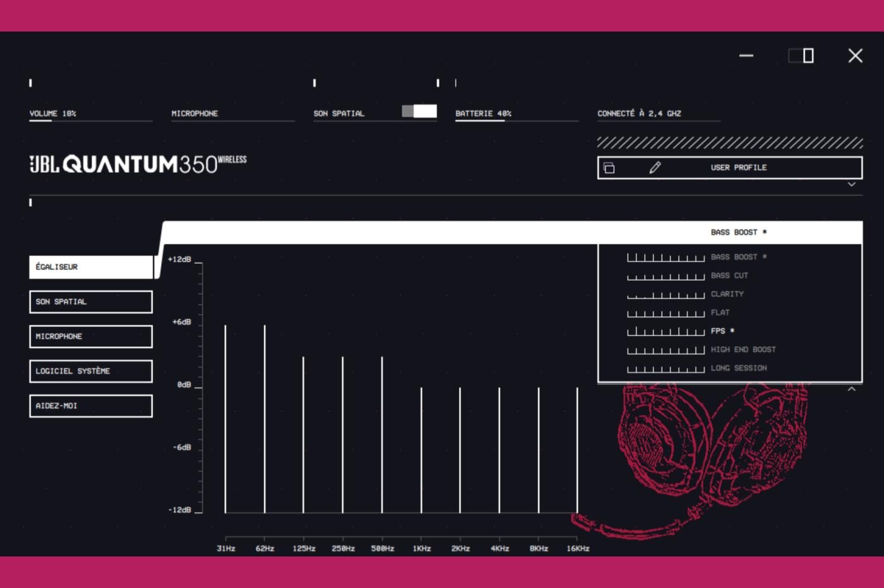Collapse the EQ preset list chevron

(851, 389)
